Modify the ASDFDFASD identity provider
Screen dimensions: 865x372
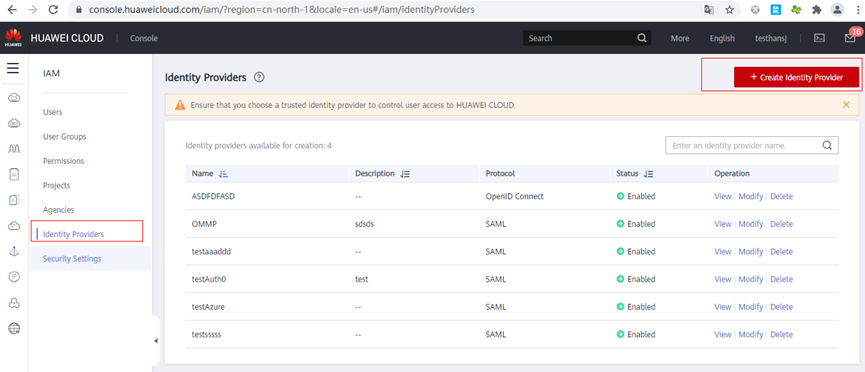click(751, 196)
